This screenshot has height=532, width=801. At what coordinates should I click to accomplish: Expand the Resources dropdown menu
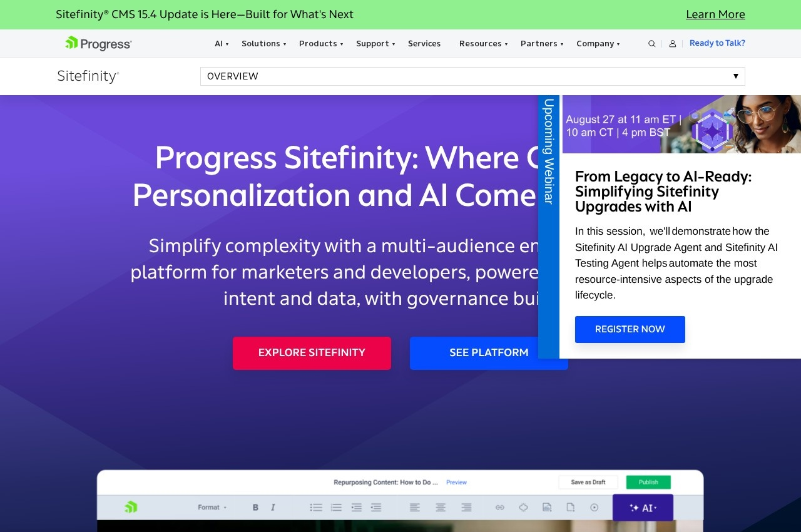[x=483, y=44]
